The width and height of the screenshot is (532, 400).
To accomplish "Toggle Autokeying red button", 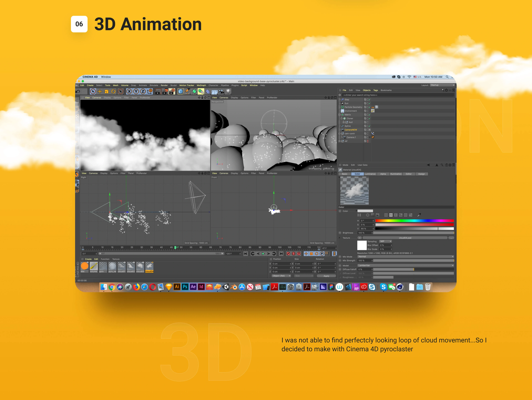I will click(x=293, y=254).
